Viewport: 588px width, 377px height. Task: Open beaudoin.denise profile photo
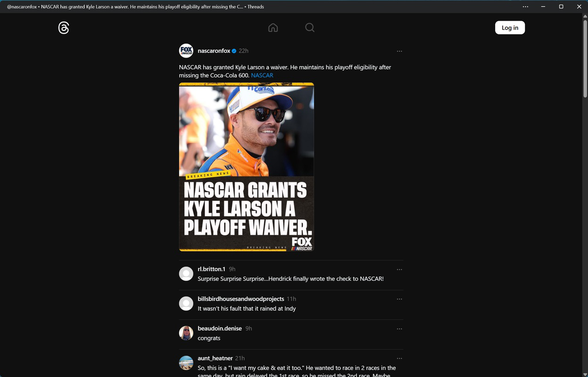click(x=186, y=333)
